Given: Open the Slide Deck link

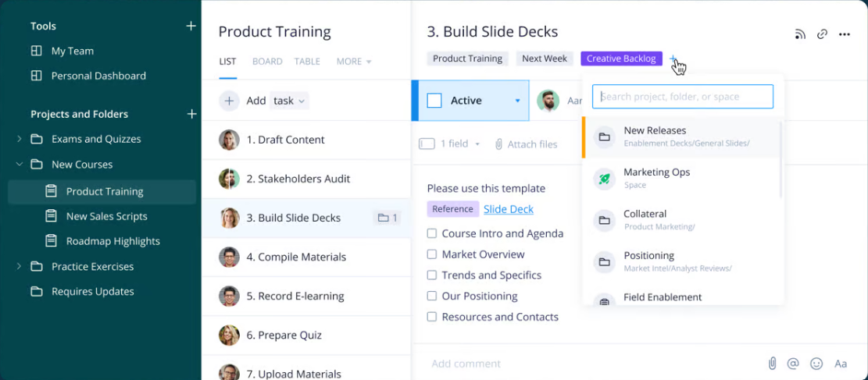Looking at the screenshot, I should (509, 209).
